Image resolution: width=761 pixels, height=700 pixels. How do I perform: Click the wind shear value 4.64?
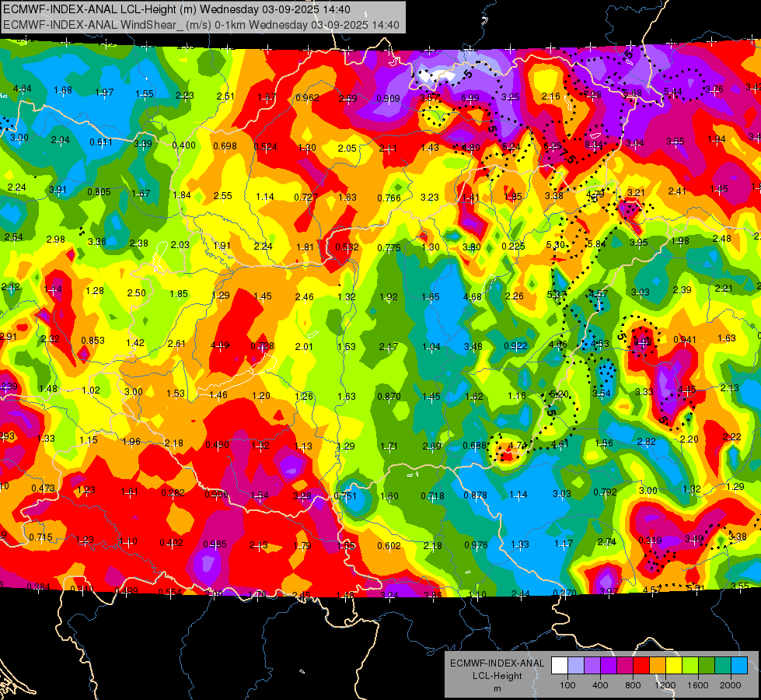pos(23,89)
